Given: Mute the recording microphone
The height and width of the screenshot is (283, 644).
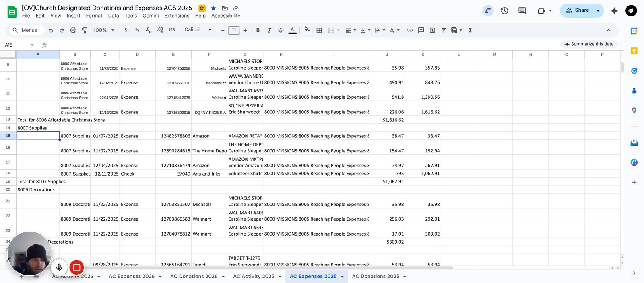Looking at the screenshot, I should (59, 267).
